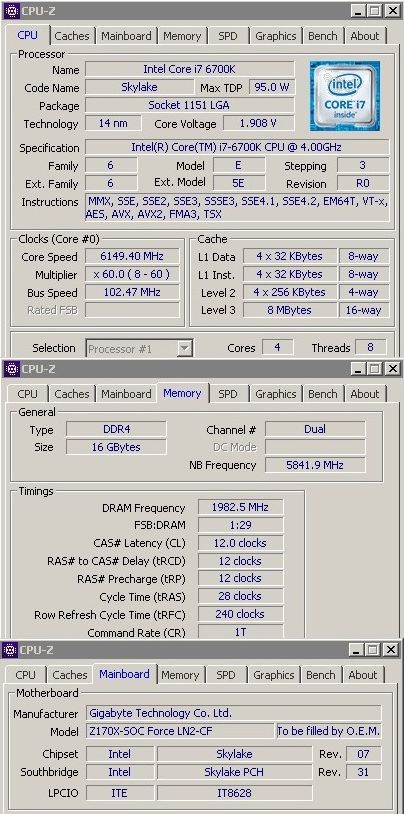Click the Gigabyte Technology Co. Ltd. manufacturer field

coord(233,713)
